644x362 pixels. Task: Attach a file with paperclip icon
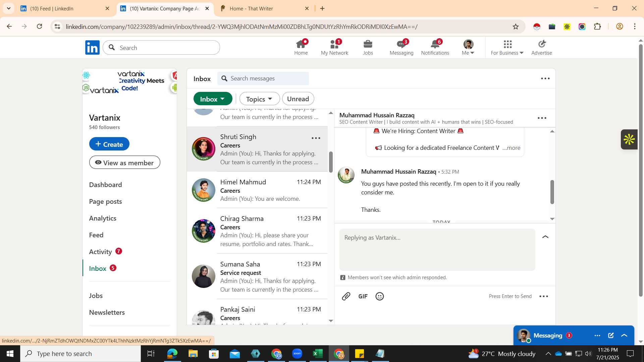[346, 296]
